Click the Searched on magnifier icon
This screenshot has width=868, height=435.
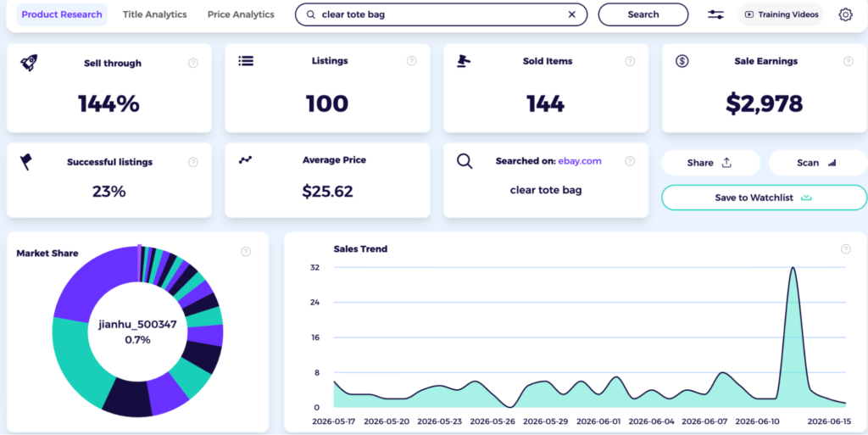(x=465, y=161)
